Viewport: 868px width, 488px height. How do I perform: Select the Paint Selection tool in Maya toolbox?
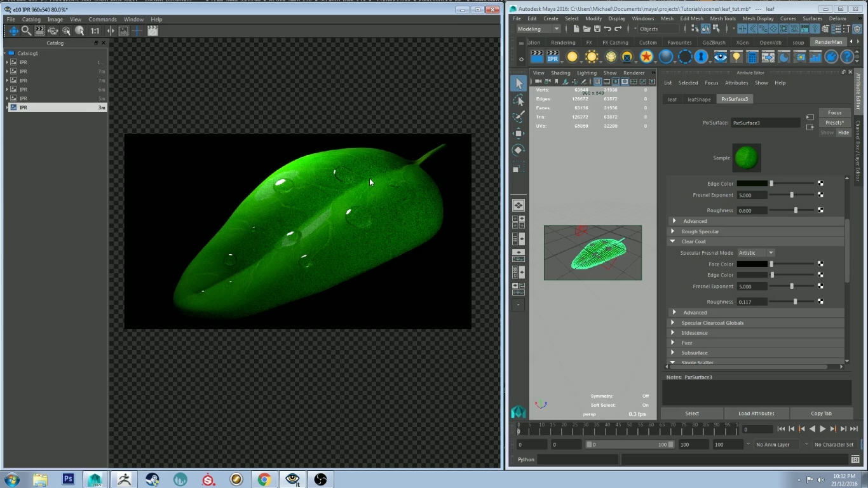pos(519,117)
